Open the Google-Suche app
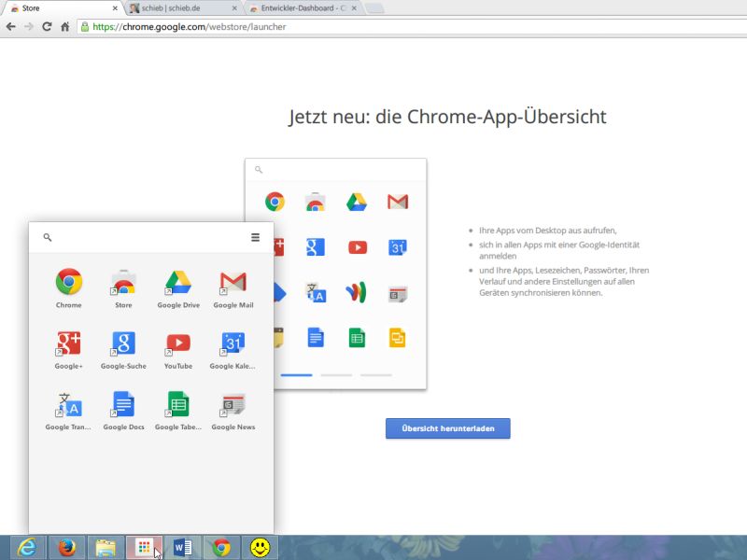Viewport: 747px width, 560px height. tap(123, 349)
